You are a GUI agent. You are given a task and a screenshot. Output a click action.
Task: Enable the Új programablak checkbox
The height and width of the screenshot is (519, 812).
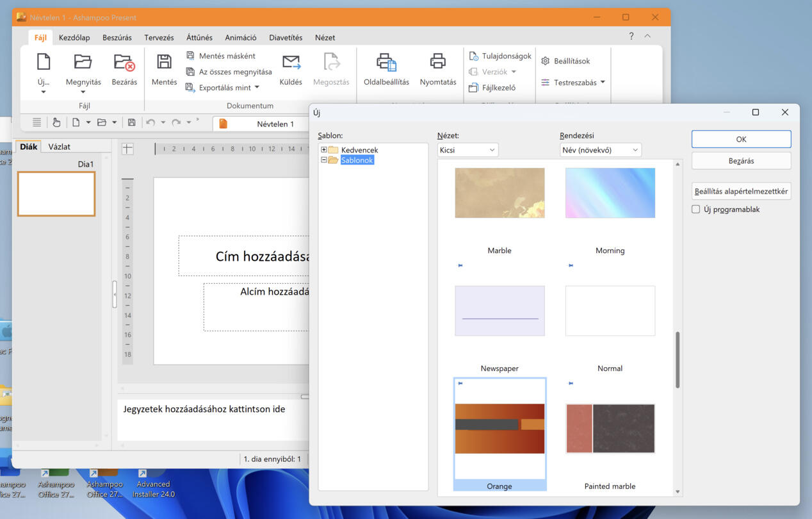pyautogui.click(x=696, y=209)
